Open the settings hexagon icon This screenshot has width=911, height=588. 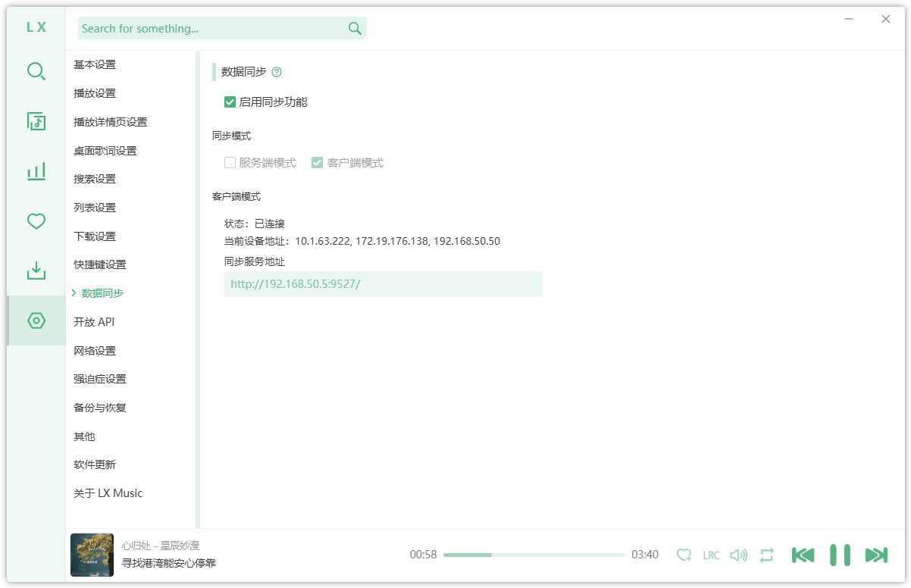pos(36,321)
